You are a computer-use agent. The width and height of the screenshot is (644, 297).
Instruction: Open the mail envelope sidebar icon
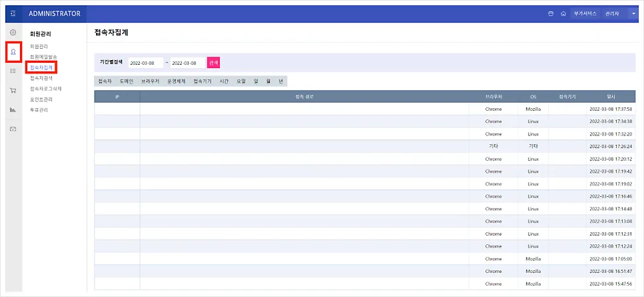(13, 129)
